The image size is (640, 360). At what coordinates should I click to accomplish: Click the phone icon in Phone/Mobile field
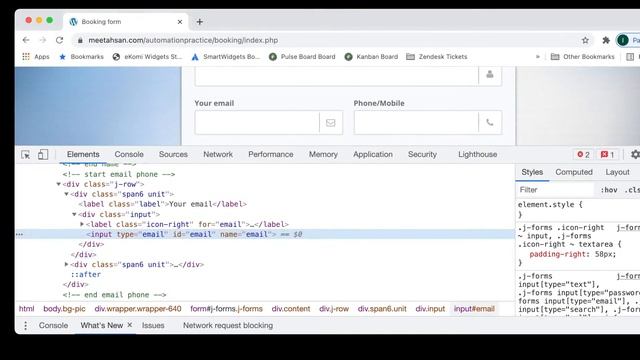pyautogui.click(x=490, y=122)
